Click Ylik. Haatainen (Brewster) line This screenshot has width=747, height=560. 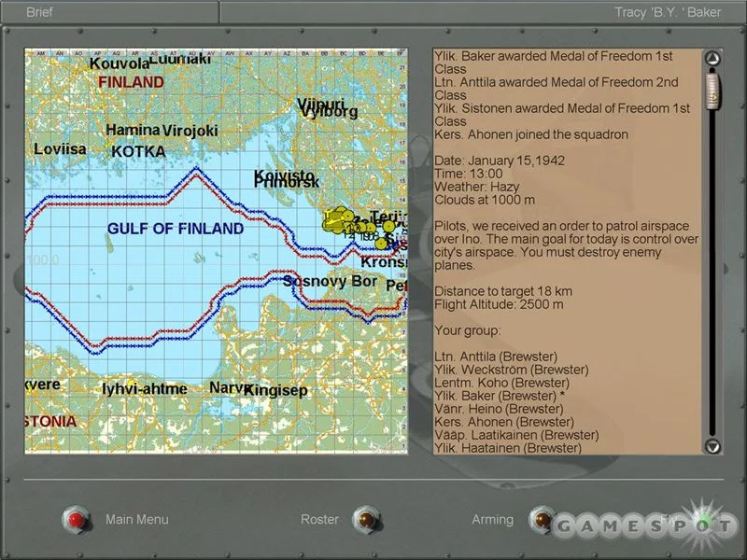508,448
